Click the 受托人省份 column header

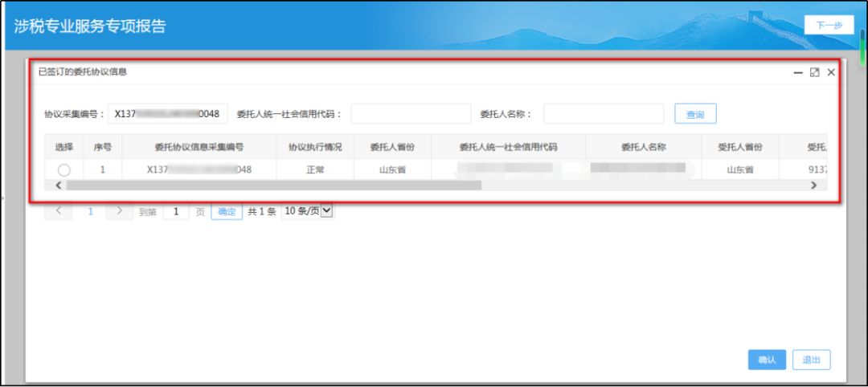(x=740, y=147)
